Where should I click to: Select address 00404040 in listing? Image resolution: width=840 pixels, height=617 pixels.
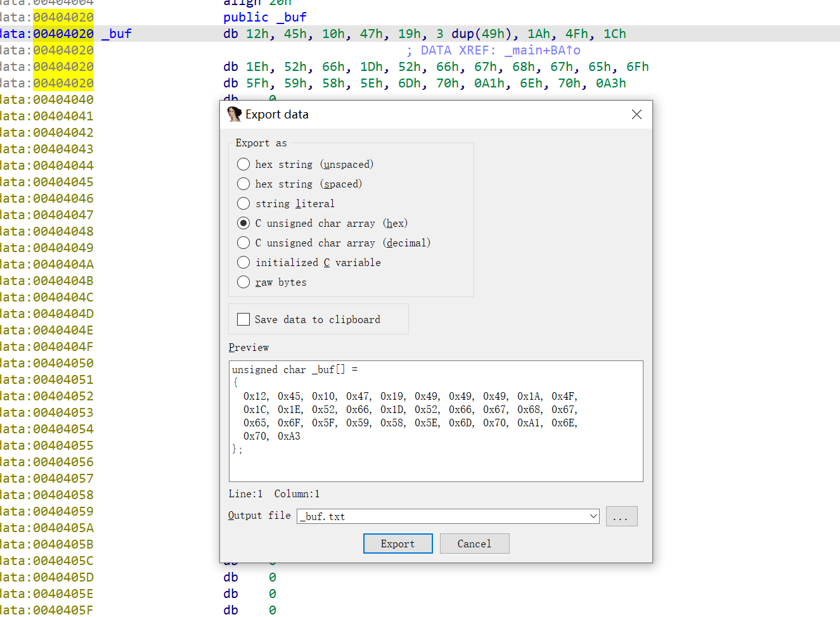click(x=63, y=99)
